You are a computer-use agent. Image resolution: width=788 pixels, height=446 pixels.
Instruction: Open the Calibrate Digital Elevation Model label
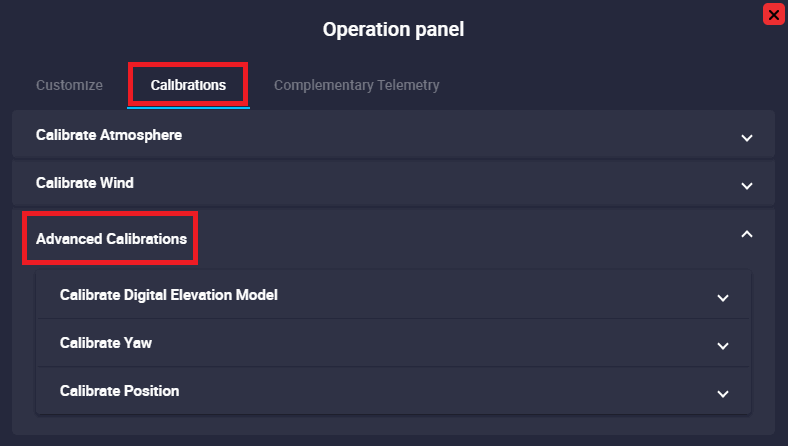click(169, 295)
